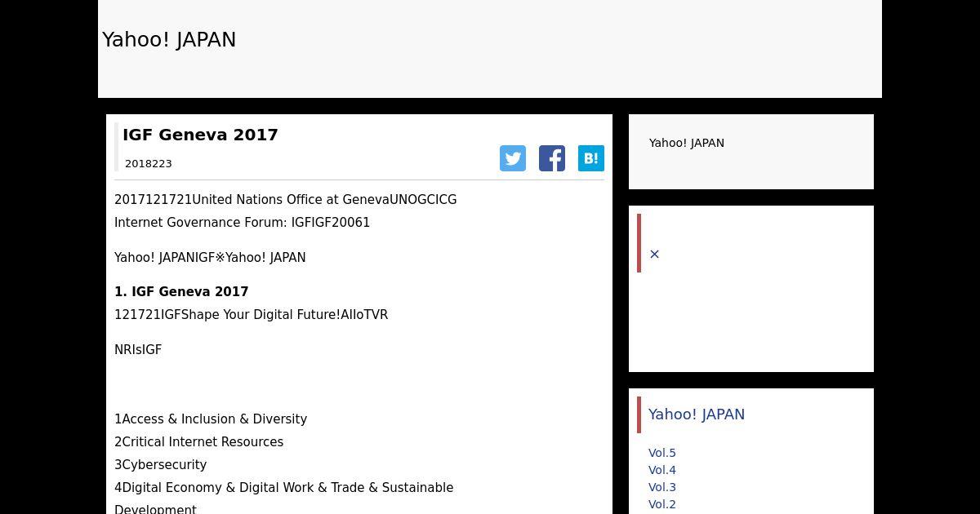
Task: Open the Vol.4 link
Action: click(x=662, y=470)
